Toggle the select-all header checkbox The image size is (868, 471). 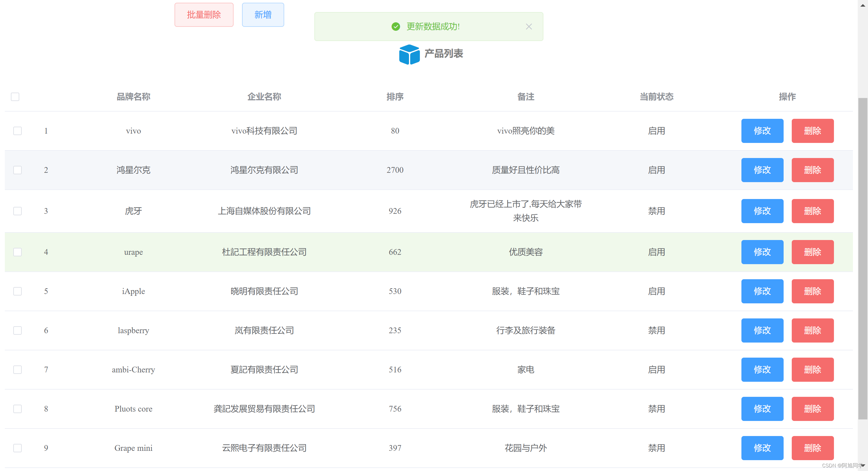tap(15, 97)
